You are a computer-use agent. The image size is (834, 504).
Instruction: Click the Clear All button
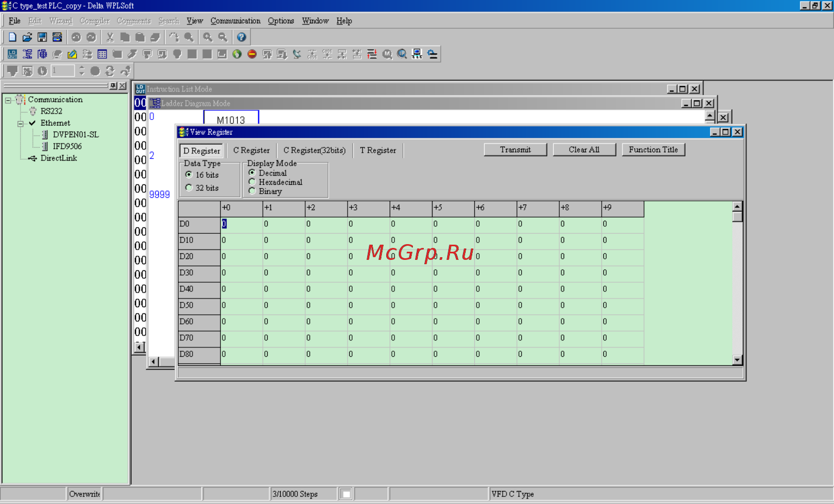pos(584,150)
